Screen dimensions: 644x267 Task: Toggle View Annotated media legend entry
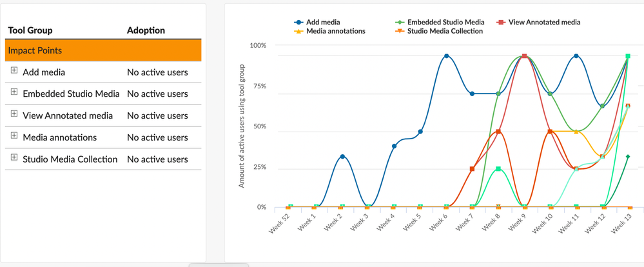click(x=538, y=22)
